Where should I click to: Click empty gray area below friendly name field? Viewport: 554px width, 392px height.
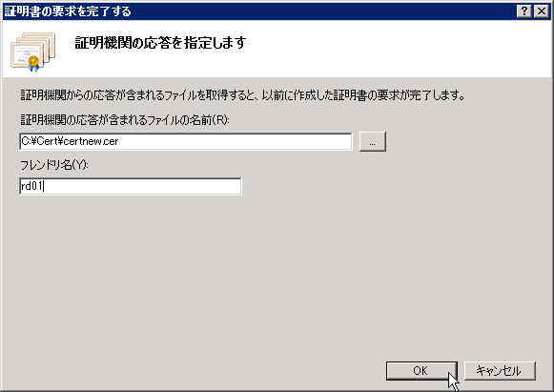point(212,276)
